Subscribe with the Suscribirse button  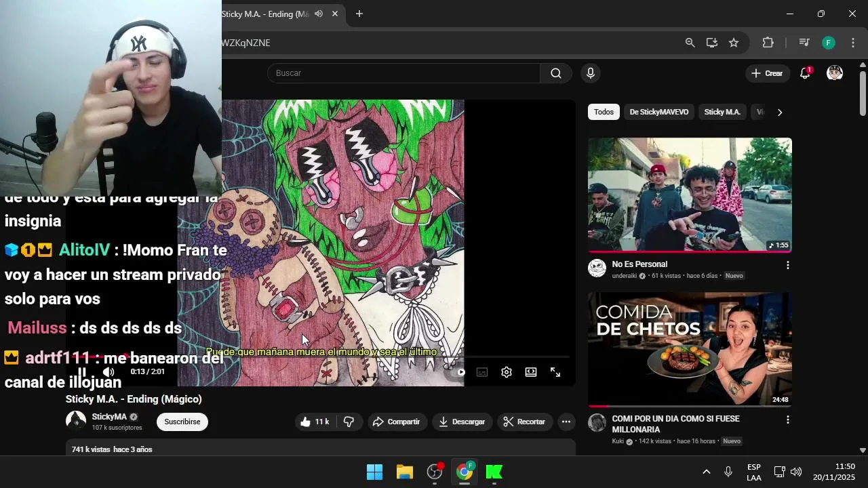(182, 422)
